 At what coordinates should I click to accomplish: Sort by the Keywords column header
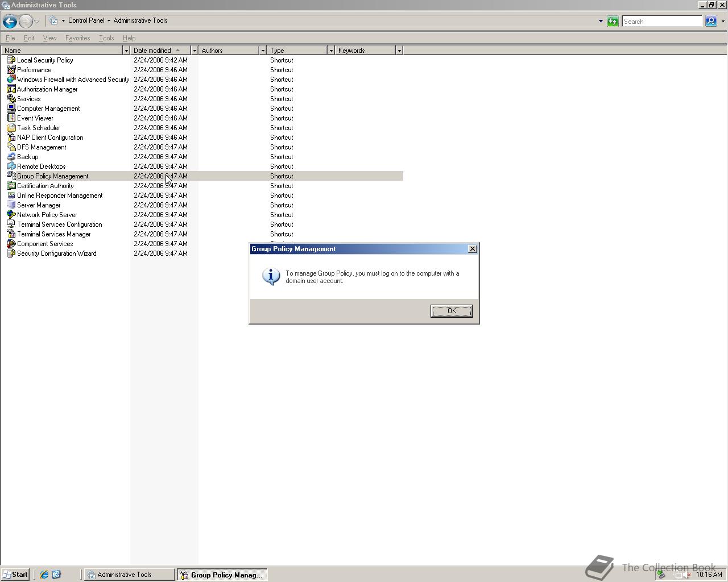pos(365,51)
